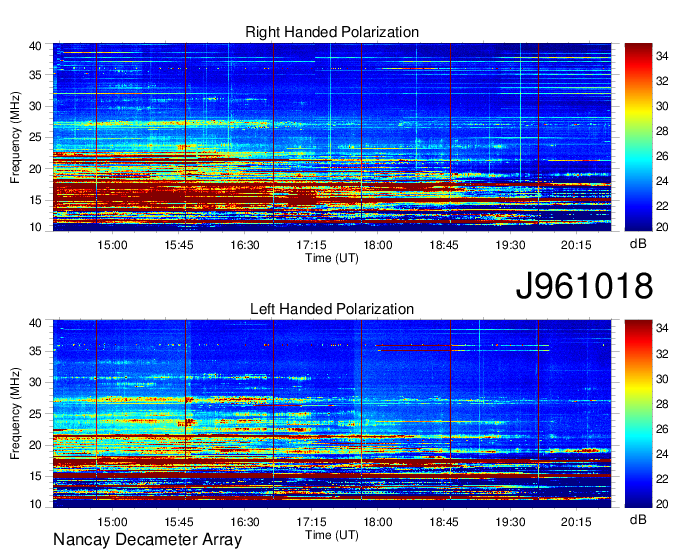Viewport: 680px width, 552px height.
Task: Click 15:00 time tick on Right Handed plot
Action: (x=112, y=245)
